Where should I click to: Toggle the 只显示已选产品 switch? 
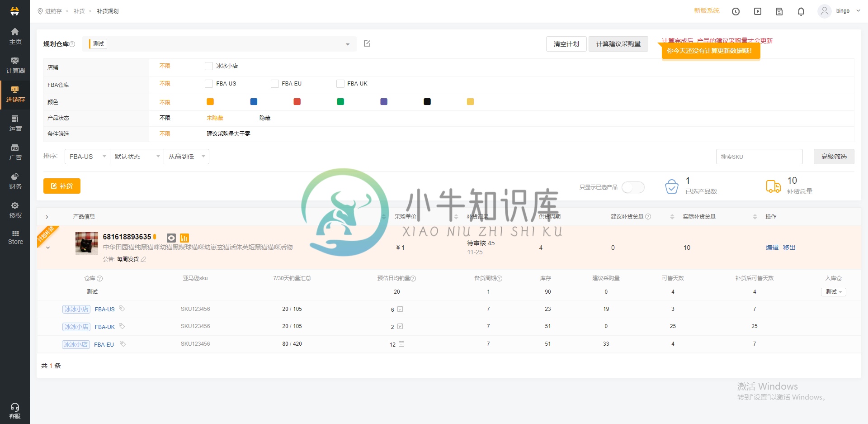pyautogui.click(x=633, y=187)
